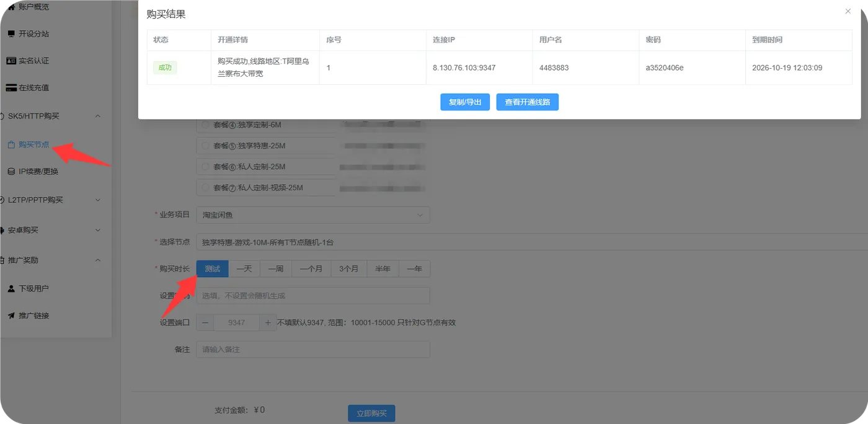Screen dimensions: 868x424
Task: Collapse the SK5/HTTP购买 menu chevron
Action: pyautogui.click(x=98, y=116)
